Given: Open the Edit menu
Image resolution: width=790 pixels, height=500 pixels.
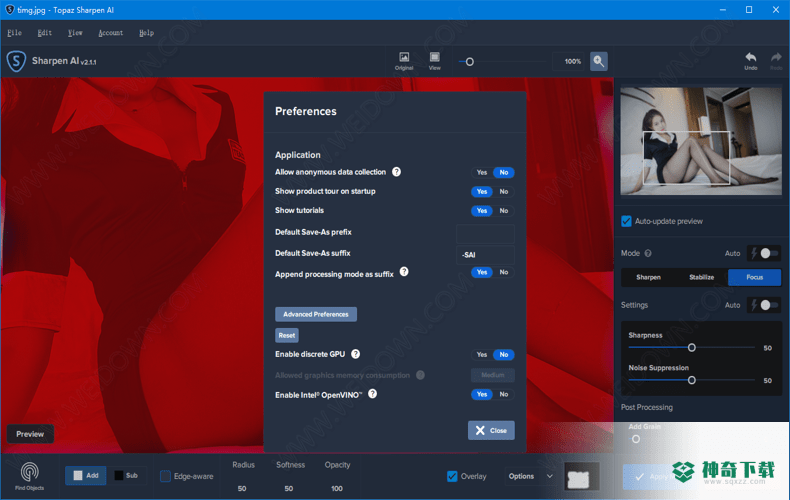Looking at the screenshot, I should coord(44,33).
